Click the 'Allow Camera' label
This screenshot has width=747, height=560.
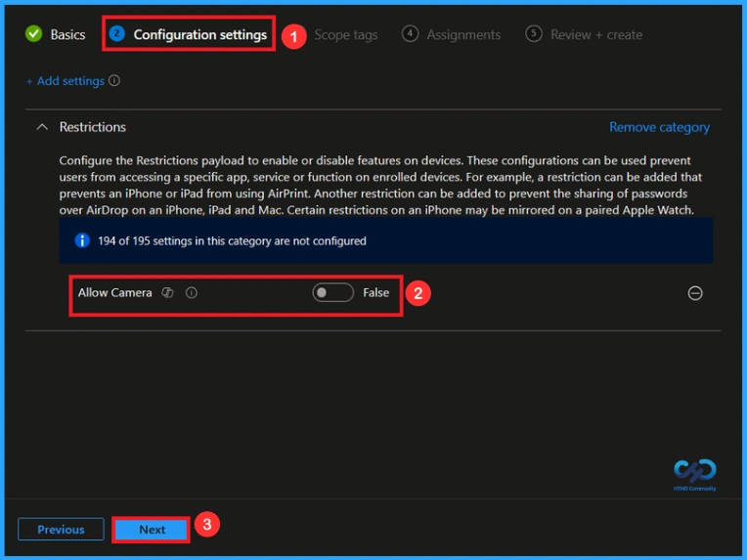click(114, 292)
